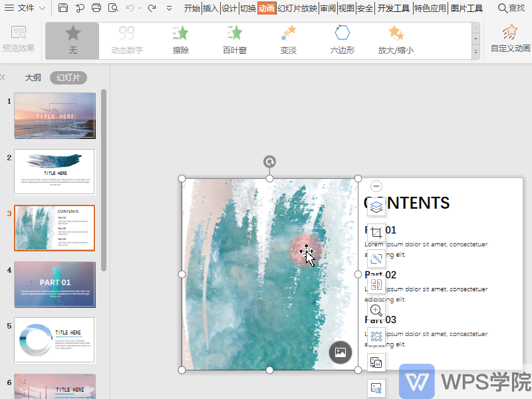Open the 文件 menu dropdown
The image size is (532, 399).
(25, 8)
